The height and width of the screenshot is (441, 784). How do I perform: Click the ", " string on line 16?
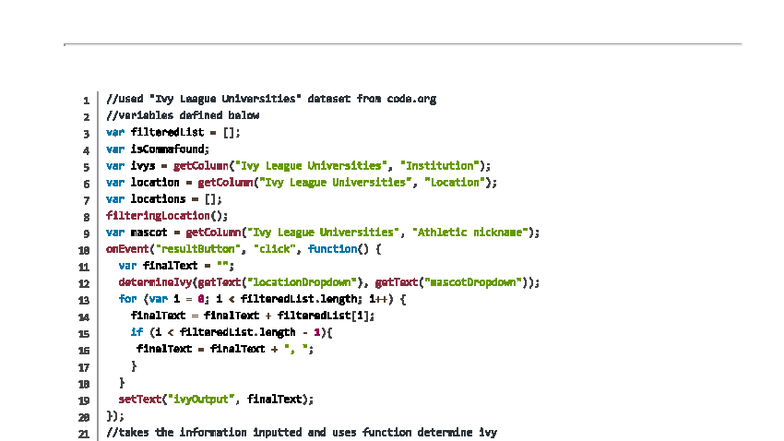click(x=296, y=349)
